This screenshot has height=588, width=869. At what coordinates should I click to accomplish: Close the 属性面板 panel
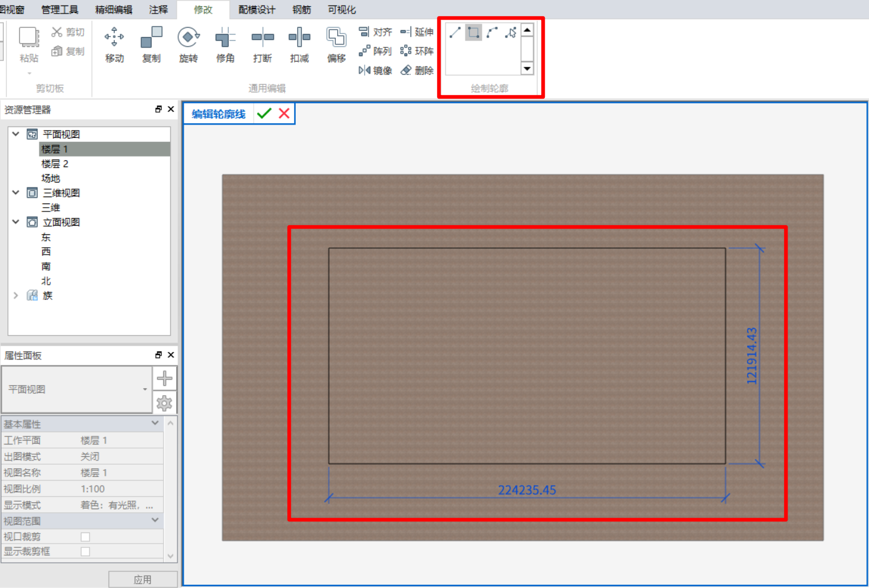point(171,355)
